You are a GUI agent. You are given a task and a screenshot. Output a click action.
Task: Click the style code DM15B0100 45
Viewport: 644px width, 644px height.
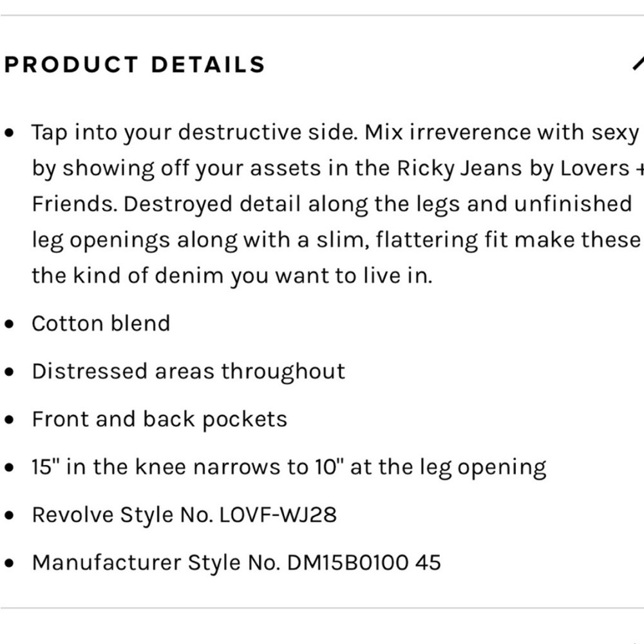tap(364, 563)
